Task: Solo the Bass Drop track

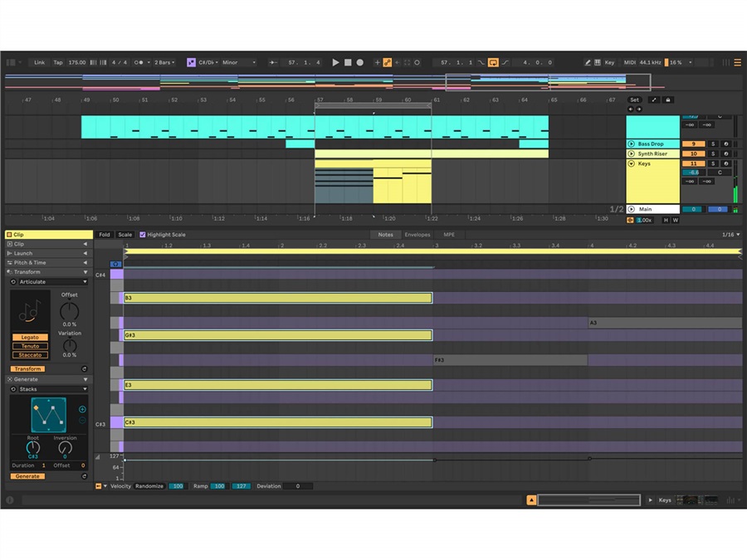Action: pos(712,144)
